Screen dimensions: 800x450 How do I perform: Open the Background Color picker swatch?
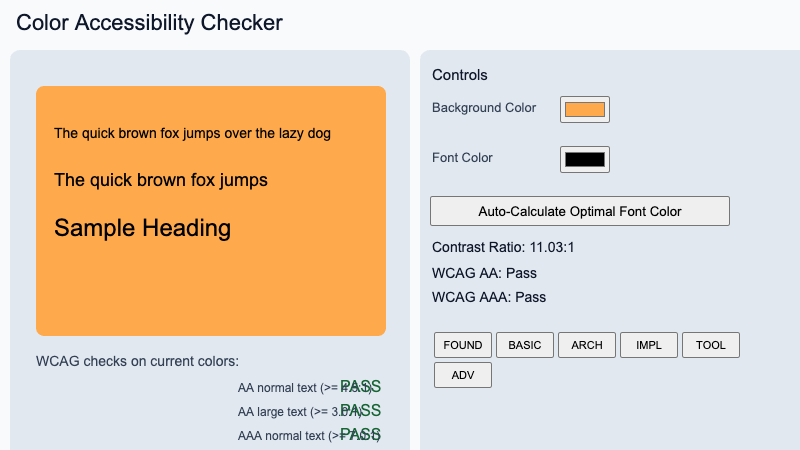[585, 109]
